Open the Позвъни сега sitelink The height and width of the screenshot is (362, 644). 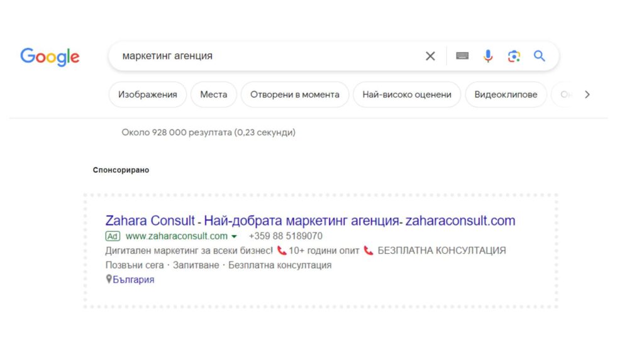[135, 265]
